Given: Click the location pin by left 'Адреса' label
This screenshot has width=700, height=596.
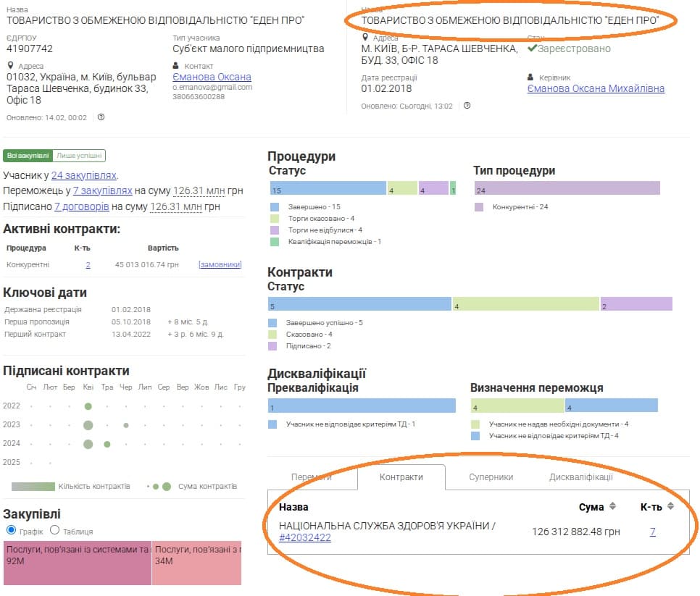Looking at the screenshot, I should pos(10,65).
